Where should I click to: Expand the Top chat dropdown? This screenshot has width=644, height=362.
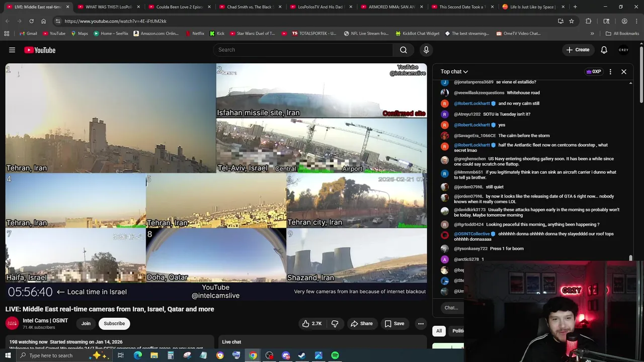click(454, 71)
